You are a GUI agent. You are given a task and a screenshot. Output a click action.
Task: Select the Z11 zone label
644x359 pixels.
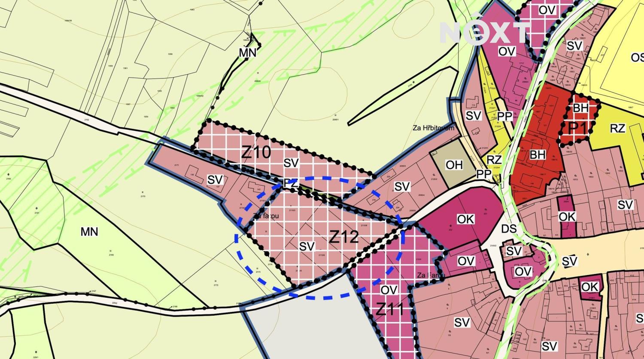[x=390, y=309]
